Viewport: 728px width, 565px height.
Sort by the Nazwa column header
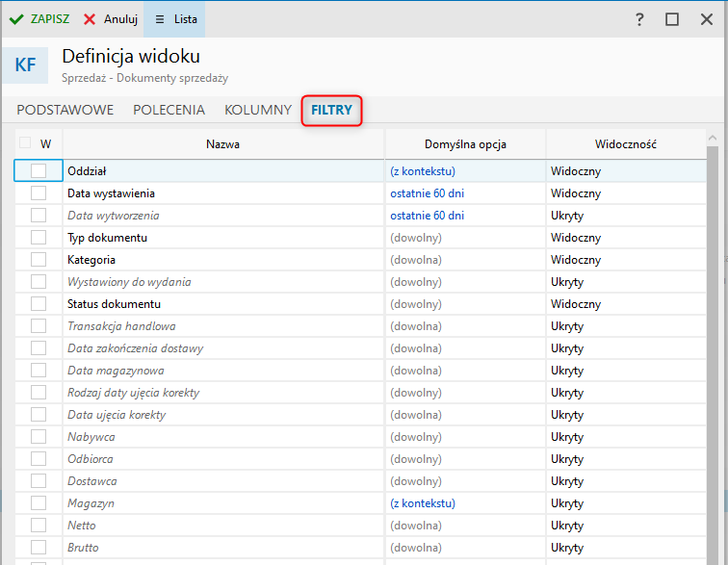pos(222,144)
